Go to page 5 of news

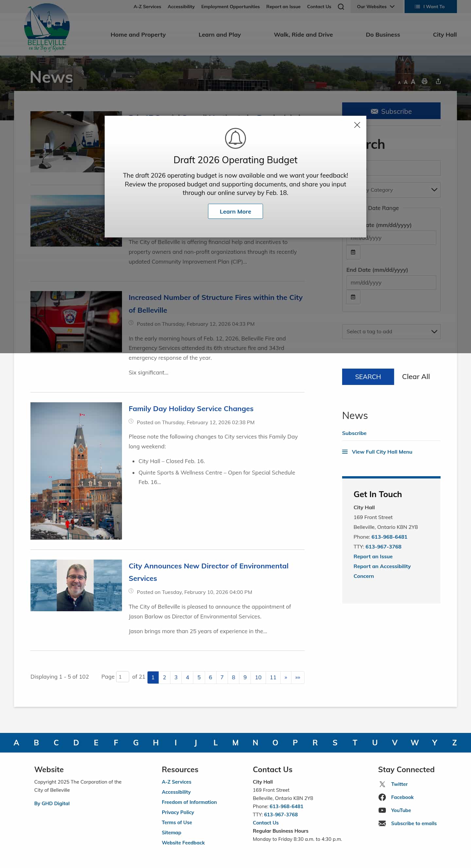click(x=199, y=677)
